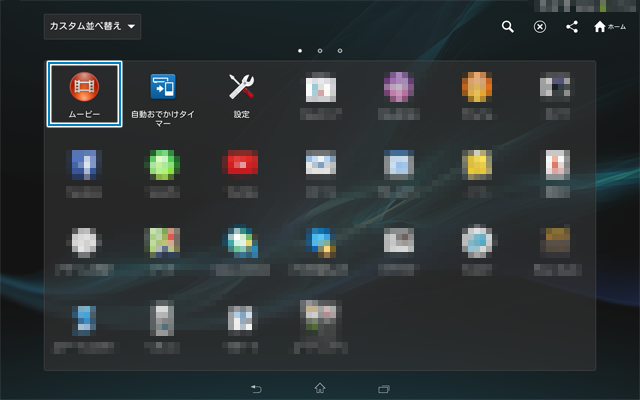640x400 pixels.
Task: Tap the search magnifier icon
Action: [508, 27]
